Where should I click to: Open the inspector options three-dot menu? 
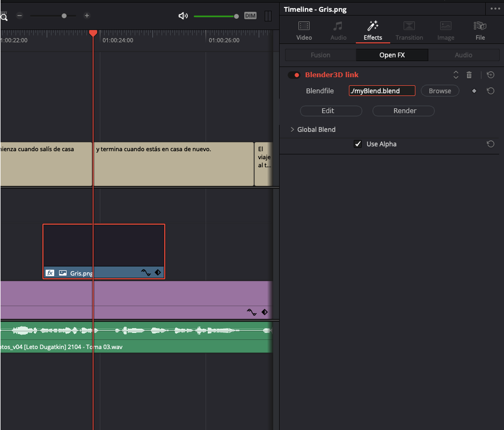point(495,9)
